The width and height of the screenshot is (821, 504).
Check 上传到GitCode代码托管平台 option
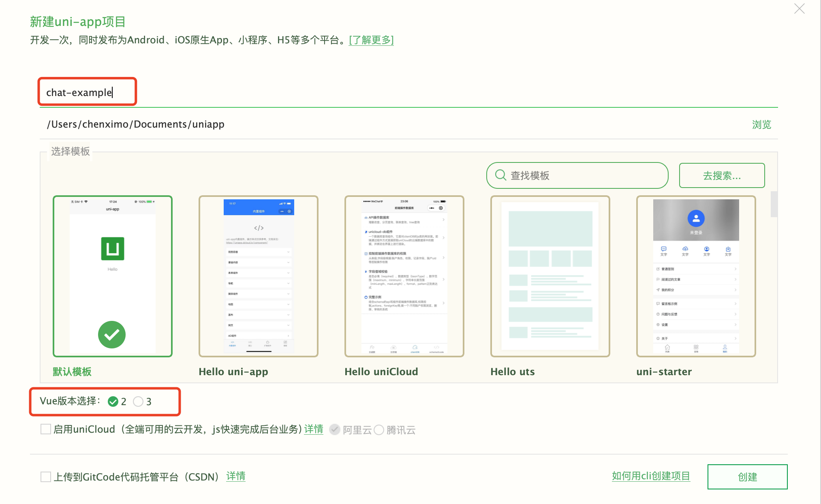point(45,477)
